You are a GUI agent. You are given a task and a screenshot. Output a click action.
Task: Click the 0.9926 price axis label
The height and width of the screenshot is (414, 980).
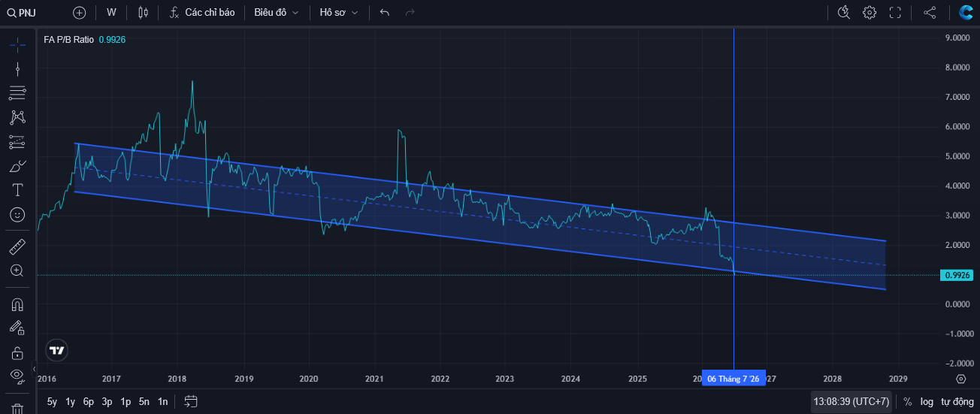957,275
